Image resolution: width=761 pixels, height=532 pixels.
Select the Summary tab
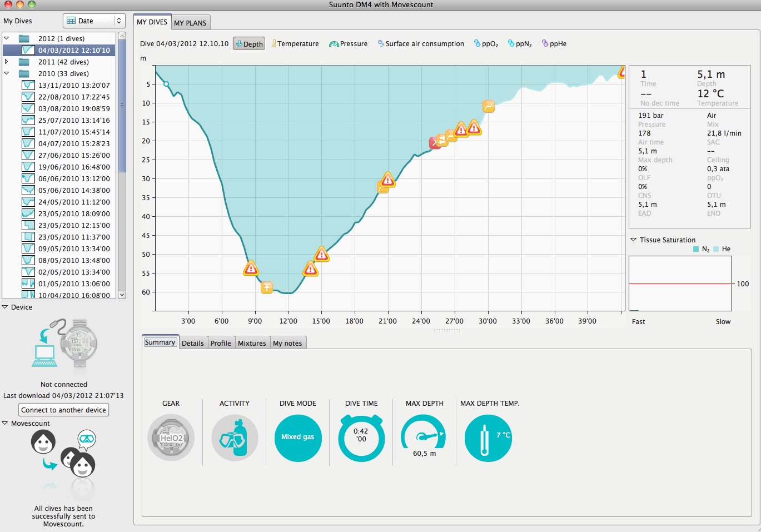point(160,342)
